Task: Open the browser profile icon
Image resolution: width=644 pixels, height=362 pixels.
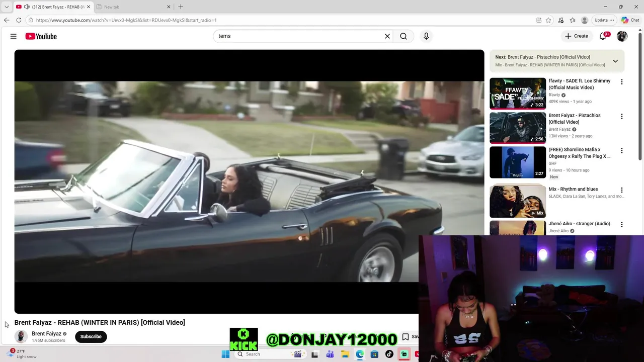Action: (585, 20)
